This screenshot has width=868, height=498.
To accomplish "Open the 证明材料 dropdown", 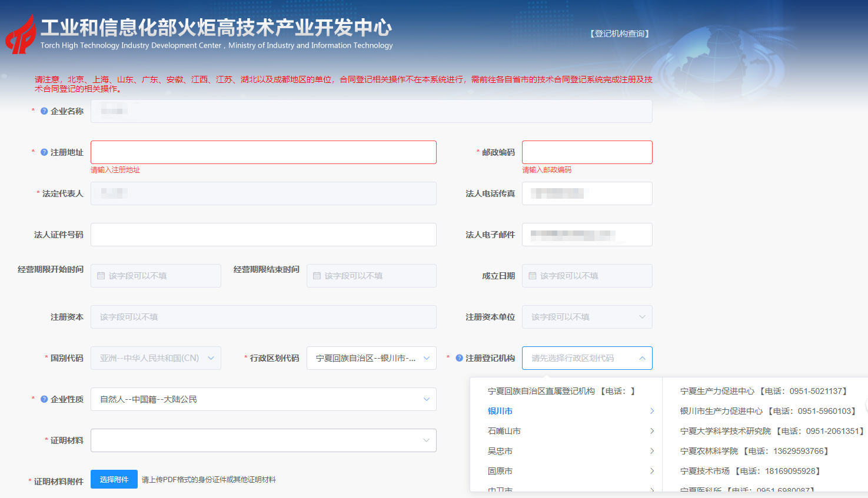I will [264, 440].
